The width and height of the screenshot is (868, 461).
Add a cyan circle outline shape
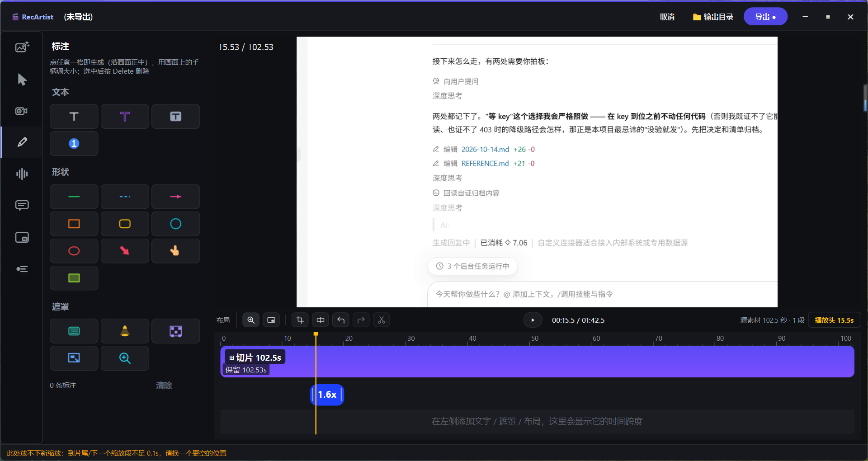pyautogui.click(x=176, y=224)
